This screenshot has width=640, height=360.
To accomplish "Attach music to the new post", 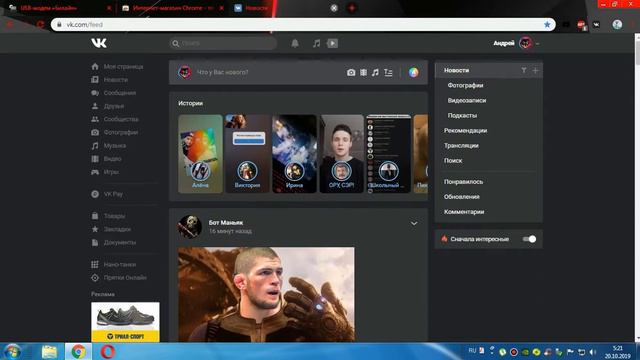I will point(375,72).
